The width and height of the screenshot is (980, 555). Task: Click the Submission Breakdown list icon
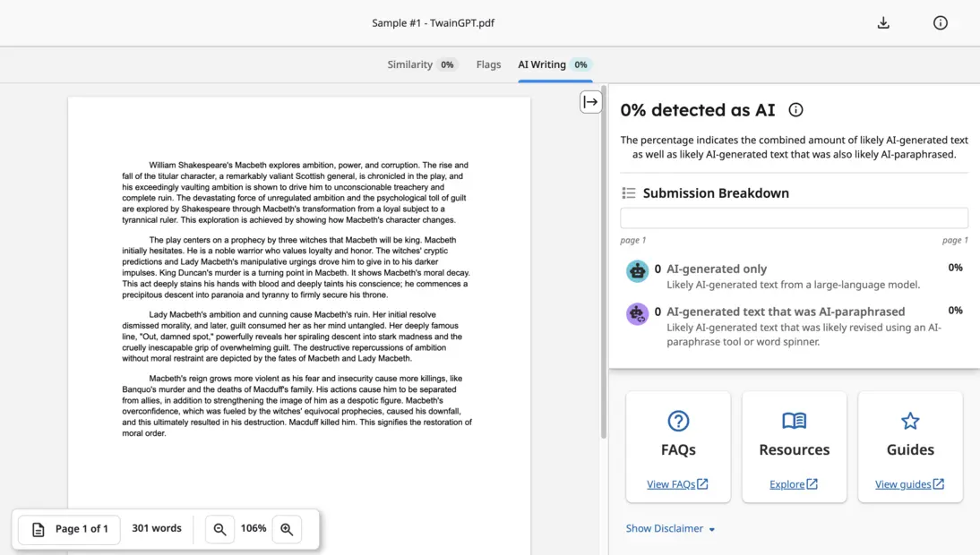[629, 193]
